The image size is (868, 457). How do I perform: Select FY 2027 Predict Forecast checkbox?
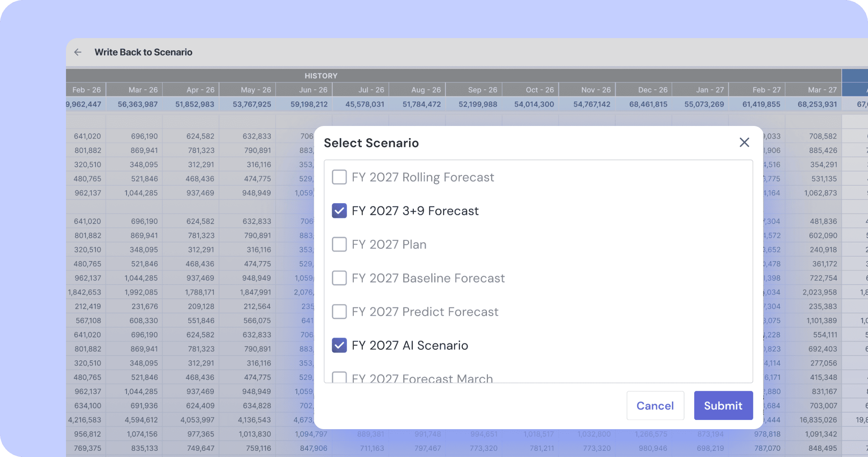339,312
